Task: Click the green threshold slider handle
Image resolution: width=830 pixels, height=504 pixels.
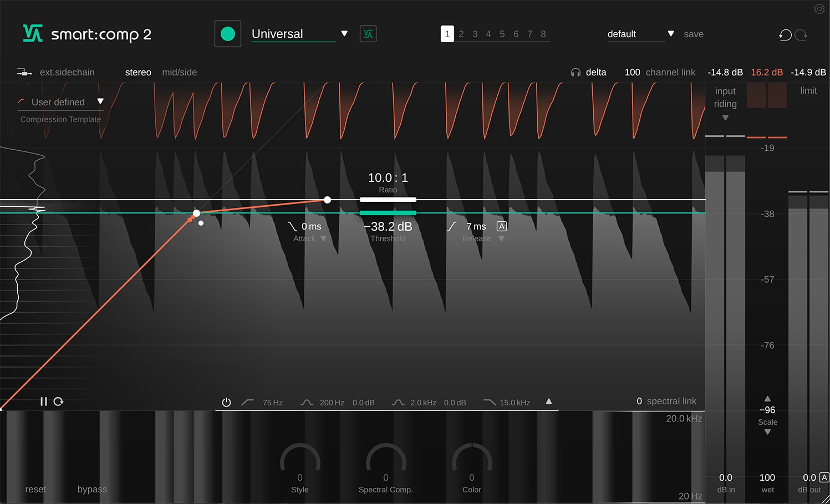Action: point(388,213)
